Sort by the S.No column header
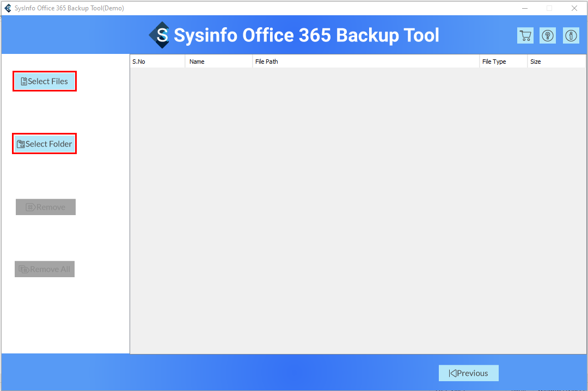This screenshot has height=391, width=588. 157,62
